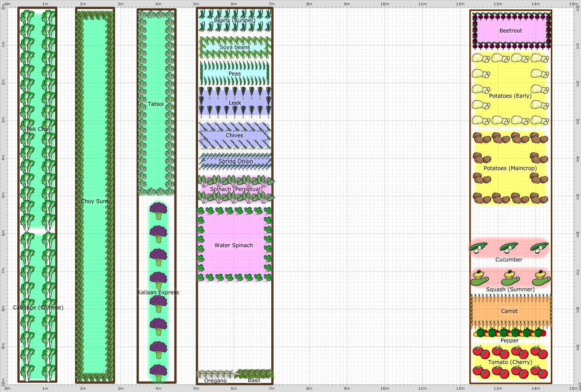This screenshot has width=581, height=392.
Task: Select an early potato plant icon
Action: [480, 59]
